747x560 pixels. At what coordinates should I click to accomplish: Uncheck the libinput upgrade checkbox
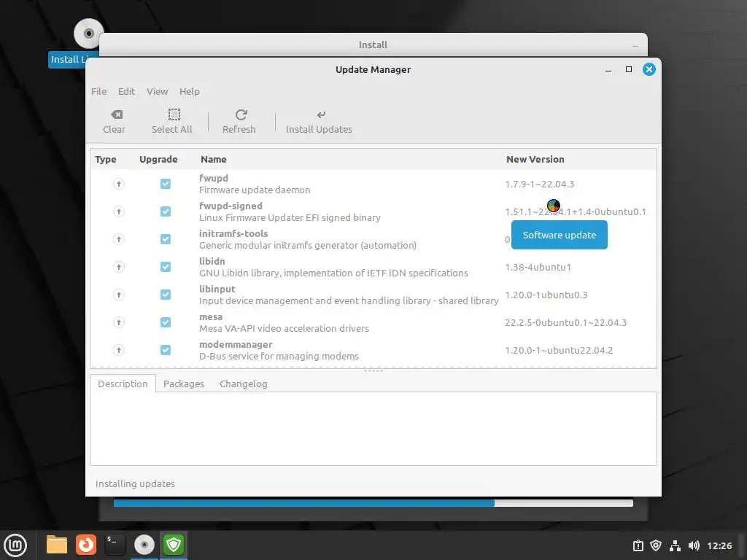coord(166,295)
